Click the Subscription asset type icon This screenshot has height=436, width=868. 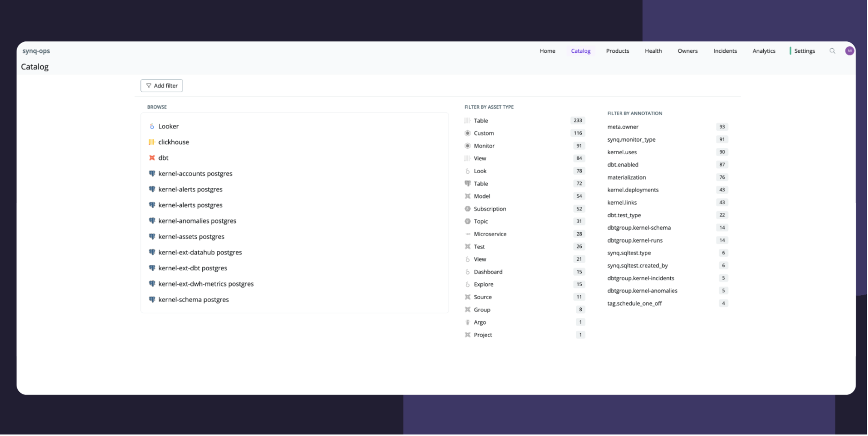pyautogui.click(x=468, y=209)
